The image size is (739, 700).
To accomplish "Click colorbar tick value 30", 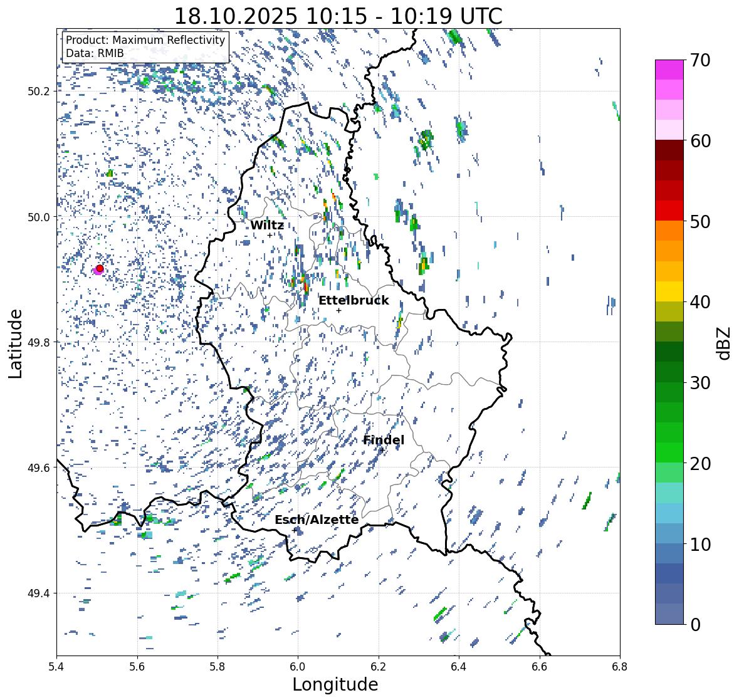I will click(700, 382).
